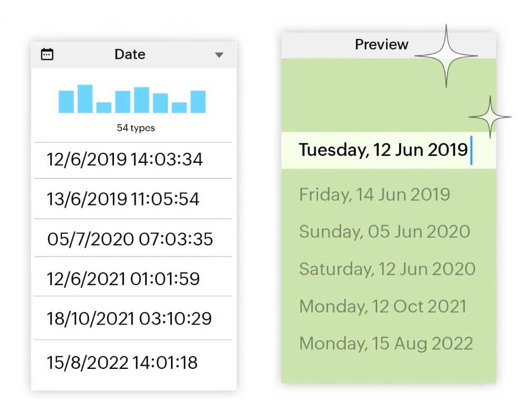Choose the Friday, 14 Jun 2019 preview
Image resolution: width=527 pixels, height=420 pixels.
coord(375,194)
